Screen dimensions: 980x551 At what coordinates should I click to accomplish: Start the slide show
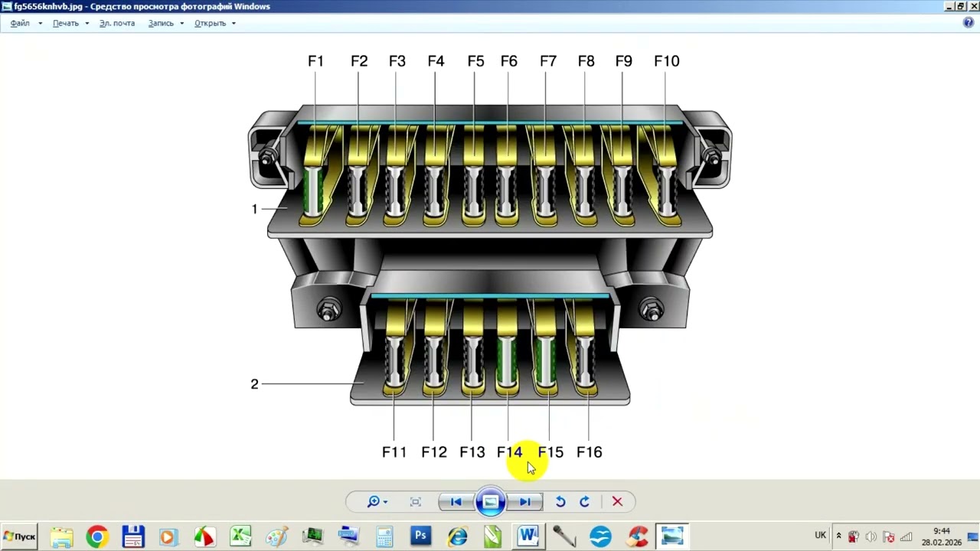click(490, 502)
